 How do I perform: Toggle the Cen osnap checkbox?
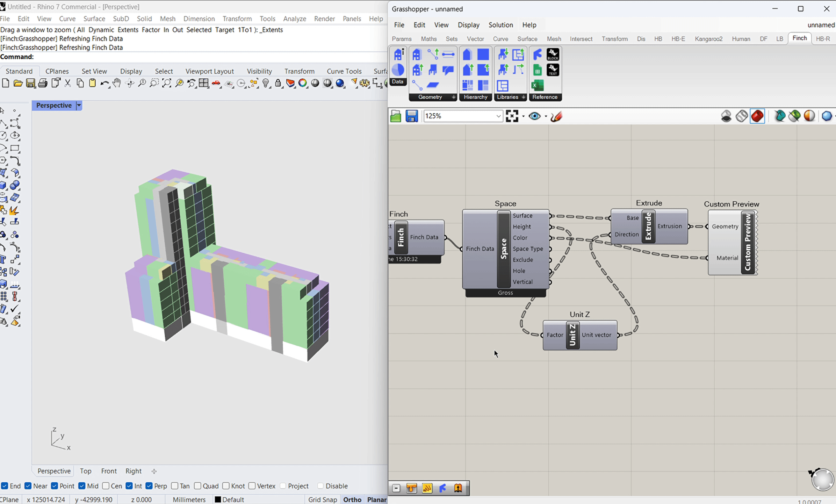pyautogui.click(x=106, y=486)
